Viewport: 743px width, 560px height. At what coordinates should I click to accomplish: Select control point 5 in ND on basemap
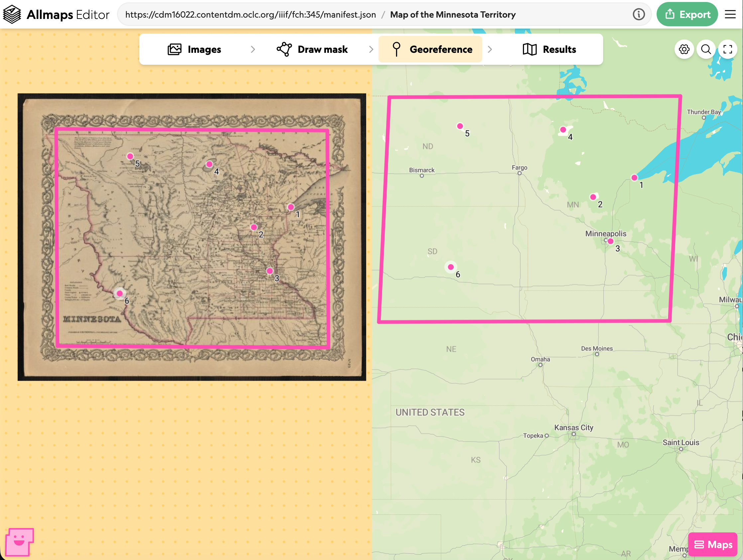[x=460, y=126]
